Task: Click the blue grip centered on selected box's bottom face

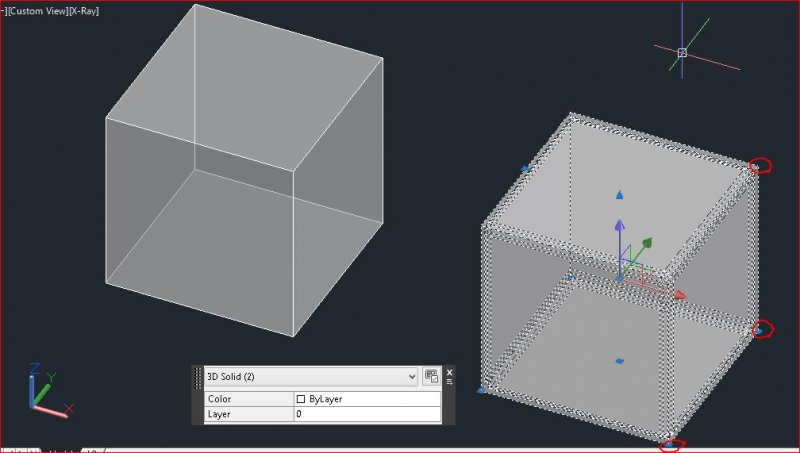Action: tap(619, 361)
